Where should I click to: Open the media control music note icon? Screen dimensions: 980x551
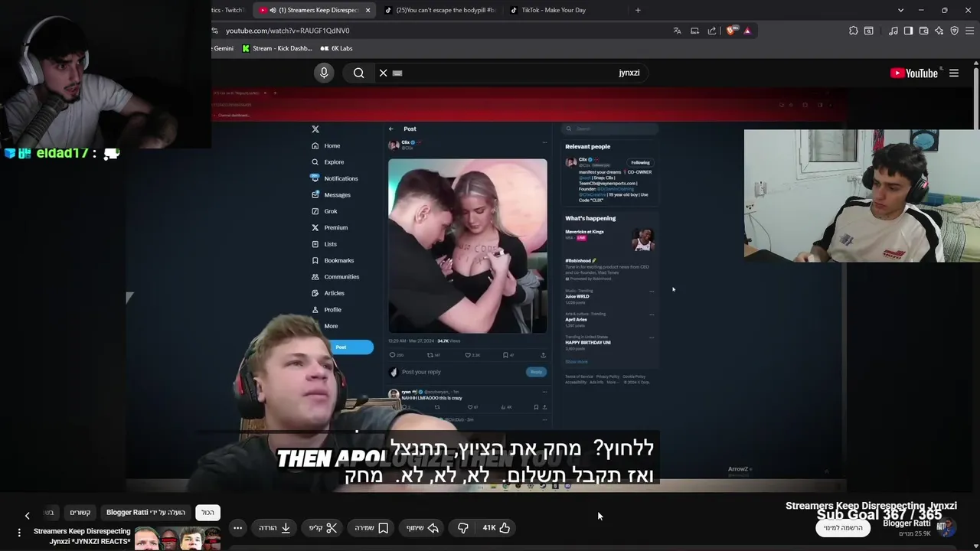pyautogui.click(x=893, y=31)
